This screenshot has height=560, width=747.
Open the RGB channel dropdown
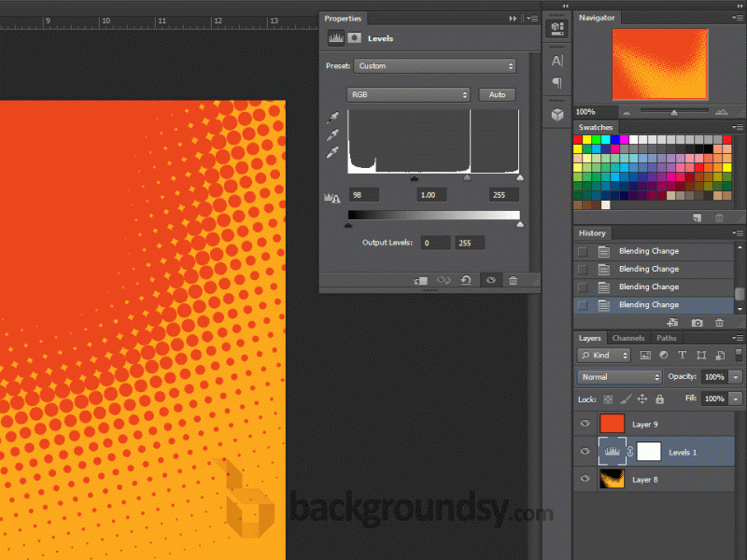(409, 94)
